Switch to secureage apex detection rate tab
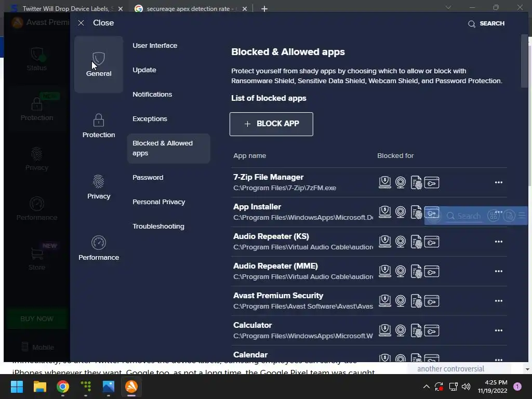The width and height of the screenshot is (532, 399). click(x=190, y=9)
